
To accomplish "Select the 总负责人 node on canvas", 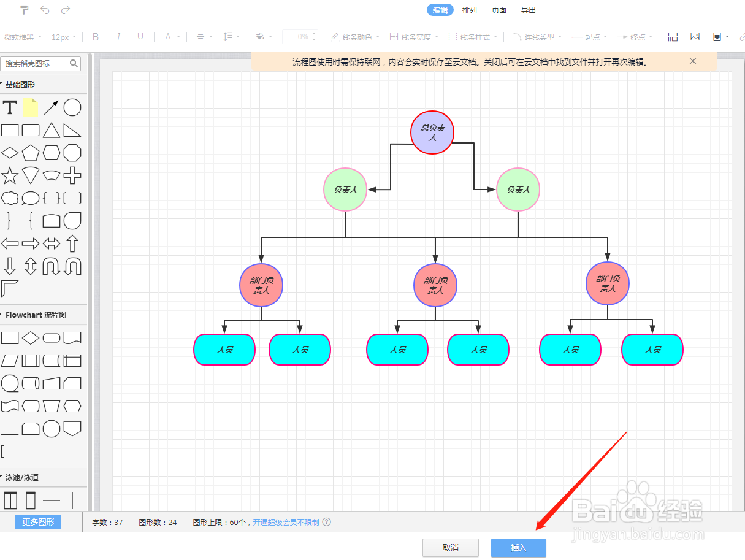I will pyautogui.click(x=432, y=132).
